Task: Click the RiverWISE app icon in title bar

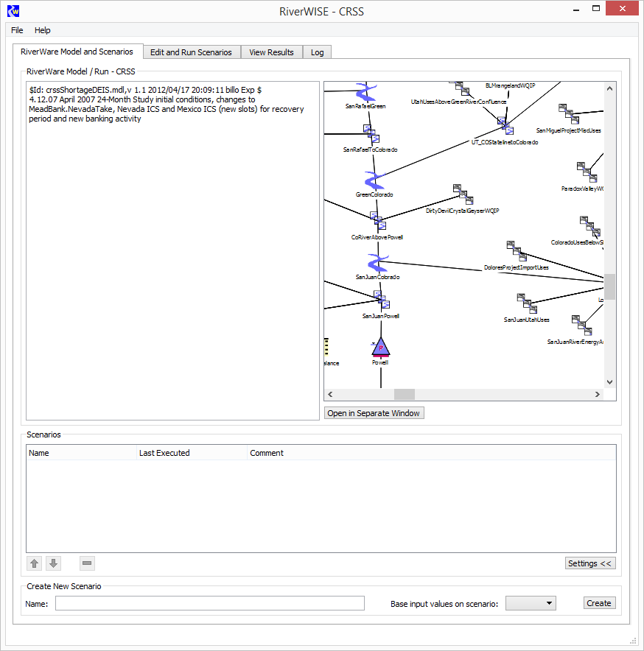Action: tap(13, 11)
